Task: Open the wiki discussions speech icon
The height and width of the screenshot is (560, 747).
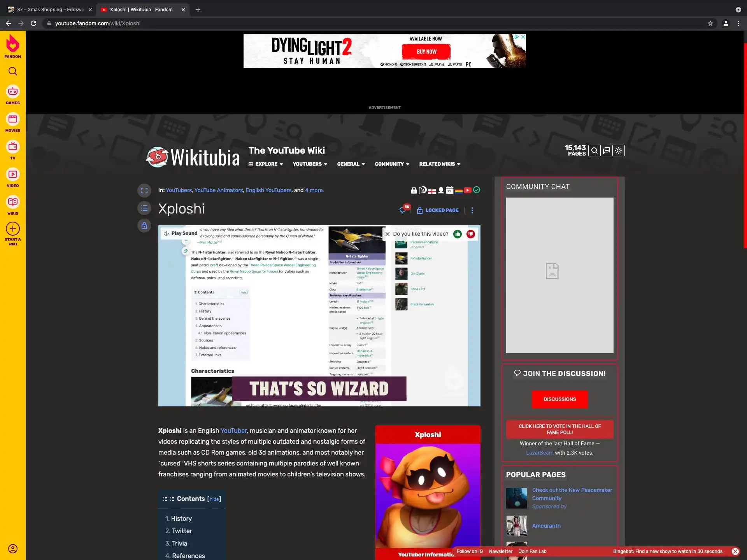Action: [606, 150]
